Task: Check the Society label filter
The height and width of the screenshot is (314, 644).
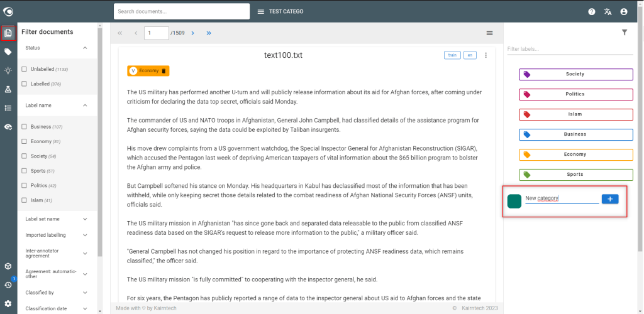Action: coord(25,156)
